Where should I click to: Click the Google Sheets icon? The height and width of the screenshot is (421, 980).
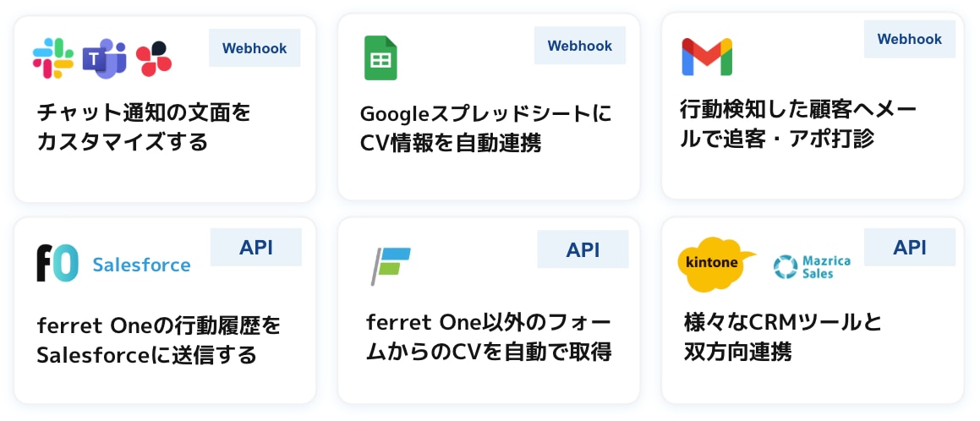pyautogui.click(x=381, y=58)
